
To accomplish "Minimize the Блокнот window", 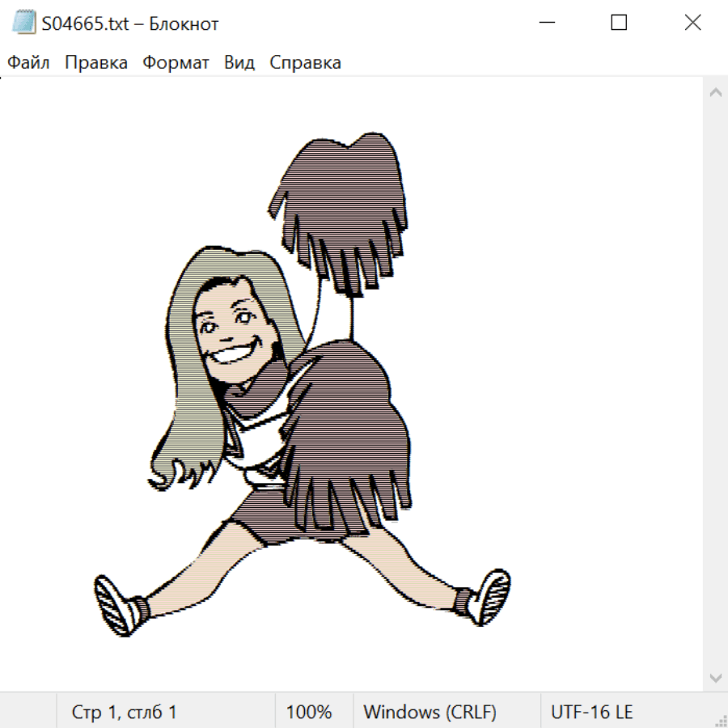I will (546, 23).
